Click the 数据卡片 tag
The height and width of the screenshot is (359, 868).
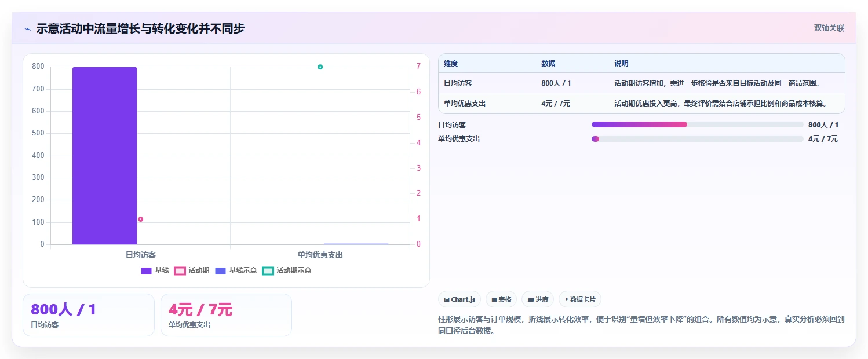tap(580, 299)
